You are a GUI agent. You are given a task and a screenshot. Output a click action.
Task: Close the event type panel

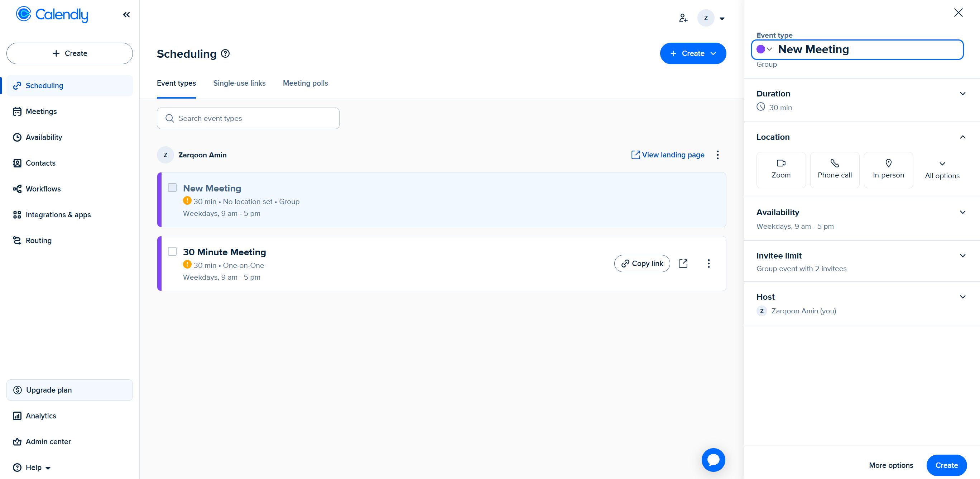tap(958, 13)
